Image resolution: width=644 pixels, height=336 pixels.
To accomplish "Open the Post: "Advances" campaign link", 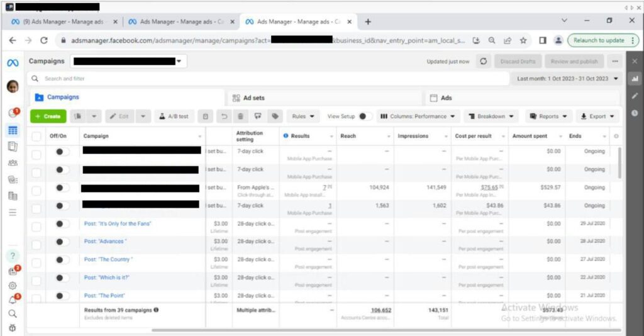I will (x=105, y=242).
